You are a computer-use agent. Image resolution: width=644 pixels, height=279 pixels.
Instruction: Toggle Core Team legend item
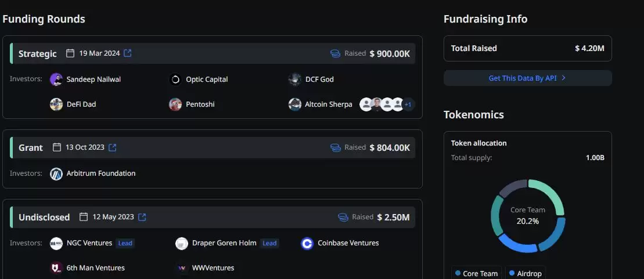pos(477,273)
